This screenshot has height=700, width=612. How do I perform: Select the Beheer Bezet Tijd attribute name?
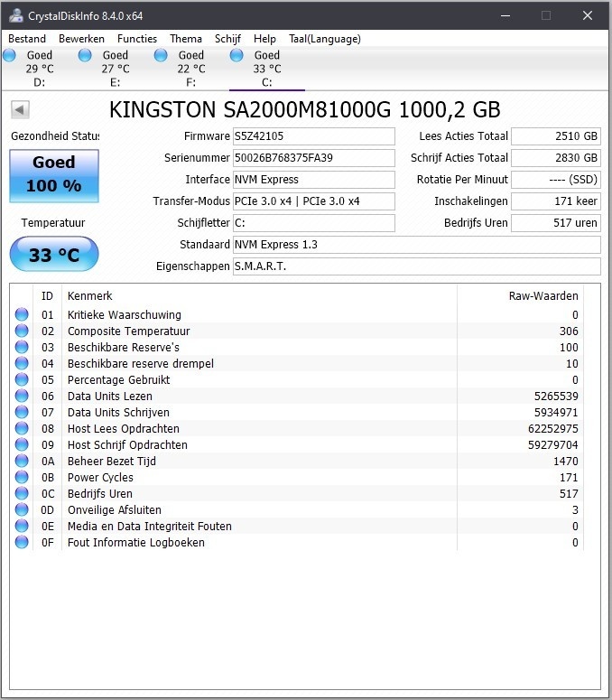tap(112, 462)
